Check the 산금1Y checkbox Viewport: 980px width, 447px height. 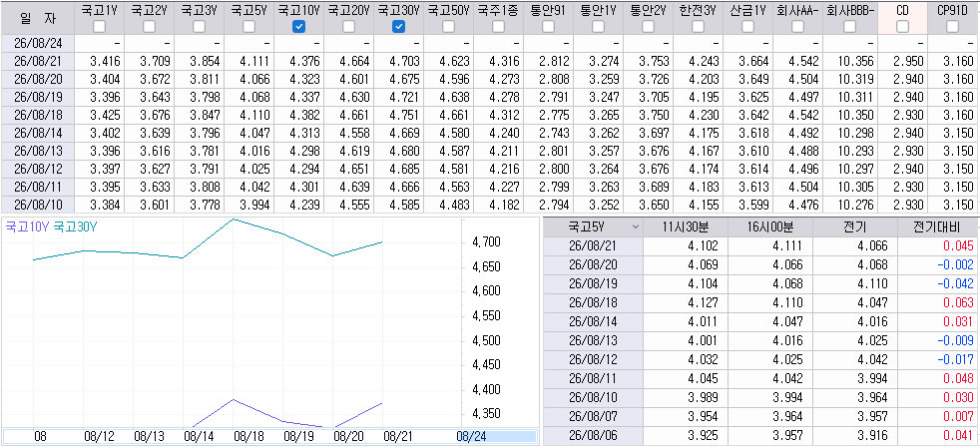tap(748, 26)
